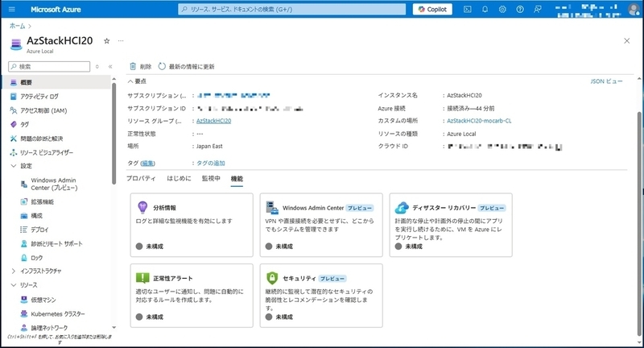
Task: Click the sidebar search expand/collapse diamond control
Action: pyautogui.click(x=97, y=67)
